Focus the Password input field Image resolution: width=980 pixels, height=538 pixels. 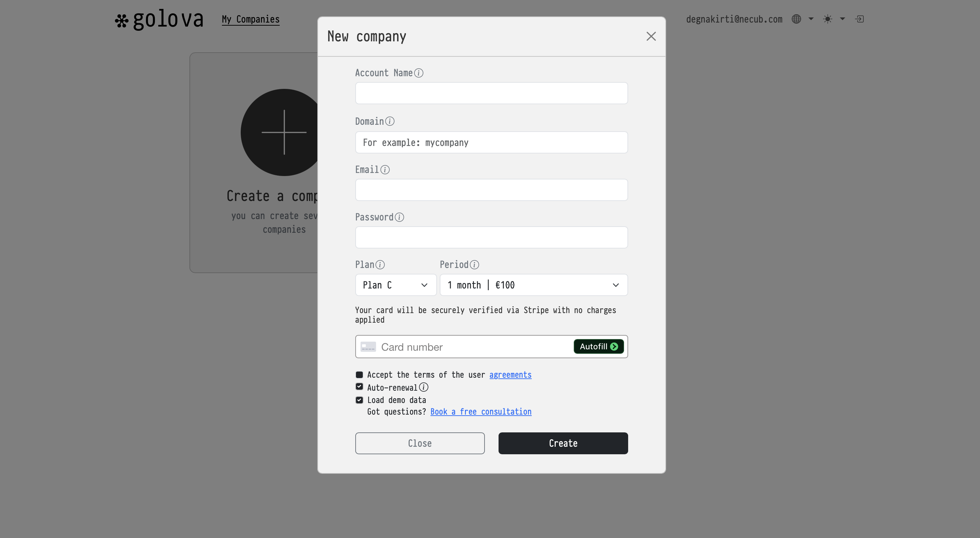coord(491,238)
